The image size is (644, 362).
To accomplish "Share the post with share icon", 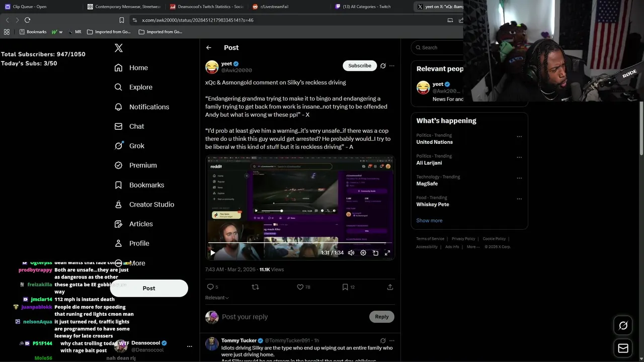I will 390,287.
